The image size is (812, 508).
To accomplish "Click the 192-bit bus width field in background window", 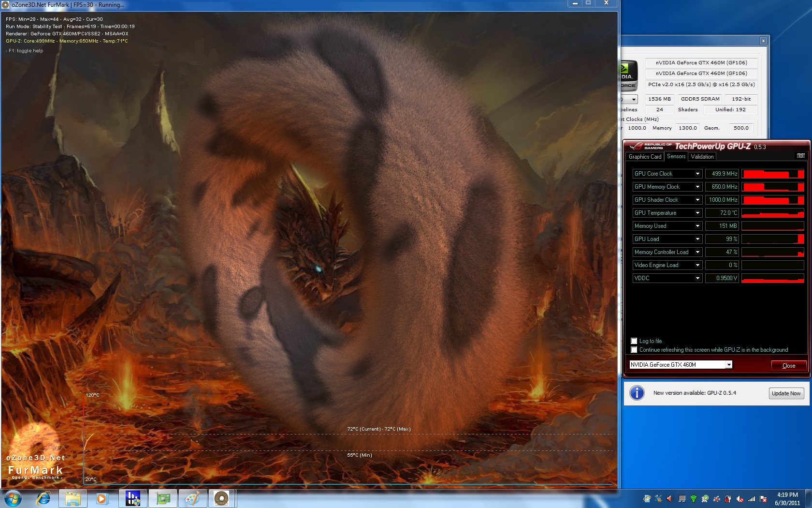I will click(741, 99).
